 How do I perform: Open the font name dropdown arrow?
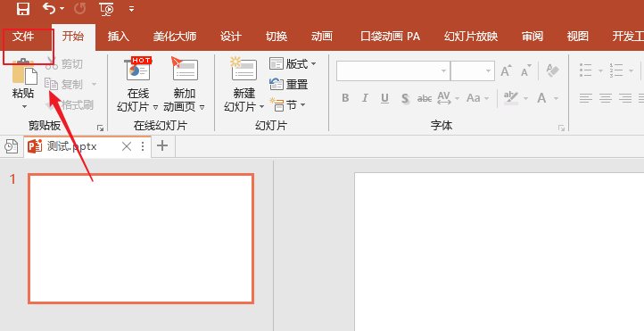pos(443,71)
